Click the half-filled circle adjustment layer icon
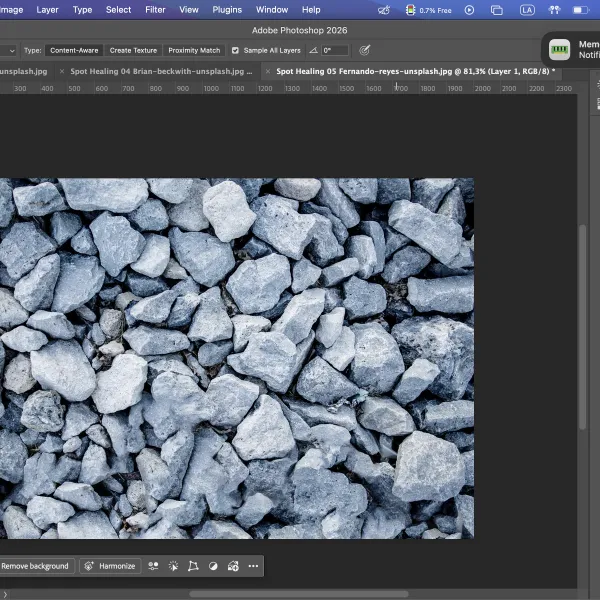The width and height of the screenshot is (600, 600). tap(213, 566)
